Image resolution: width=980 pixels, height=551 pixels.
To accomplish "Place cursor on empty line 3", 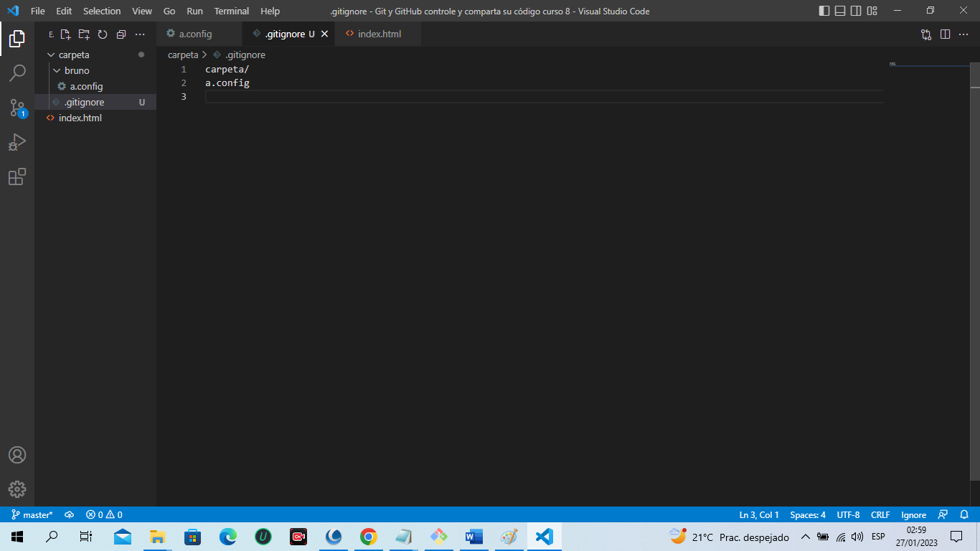I will click(544, 97).
